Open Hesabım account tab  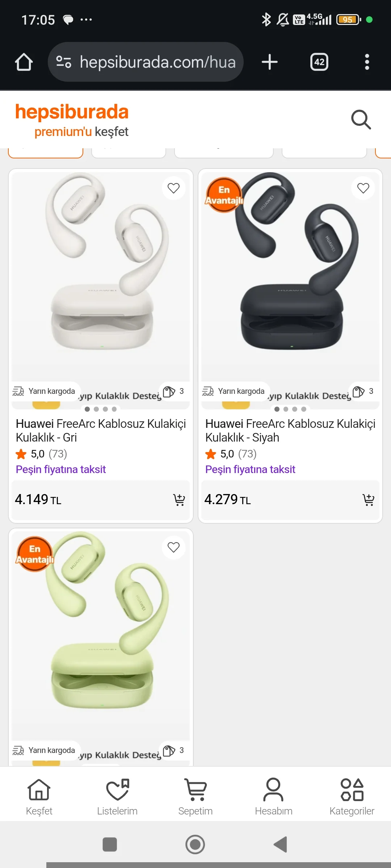[274, 796]
